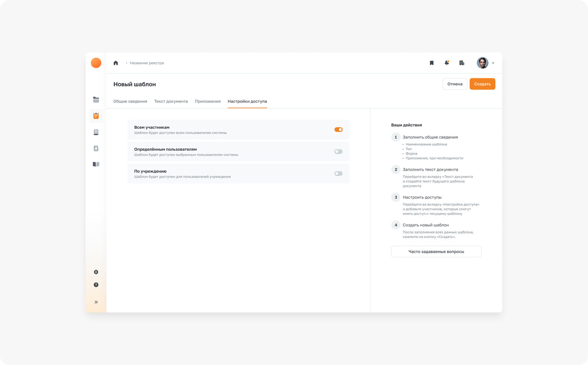
Task: Enable the По учреждению toggle
Action: [x=338, y=174]
